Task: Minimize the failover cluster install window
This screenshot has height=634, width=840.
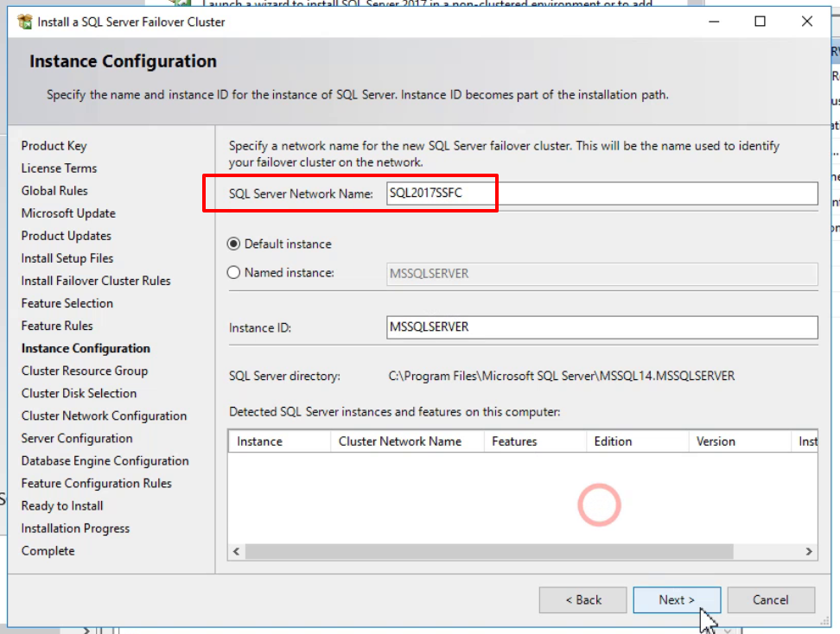Action: (714, 22)
